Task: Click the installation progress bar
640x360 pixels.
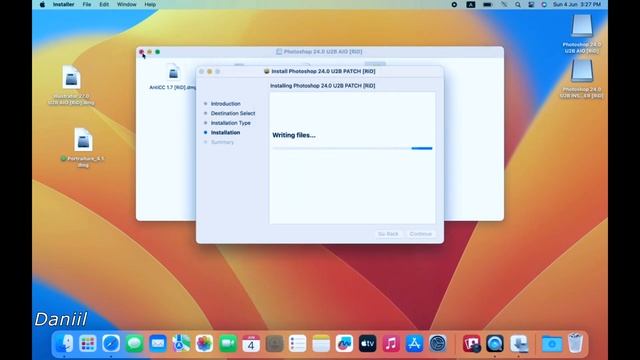Action: [352, 148]
